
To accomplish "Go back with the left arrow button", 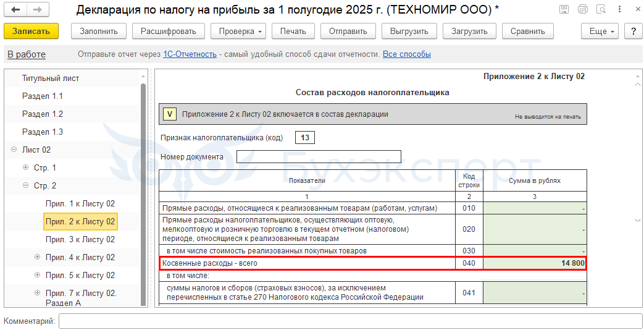I will [x=15, y=9].
